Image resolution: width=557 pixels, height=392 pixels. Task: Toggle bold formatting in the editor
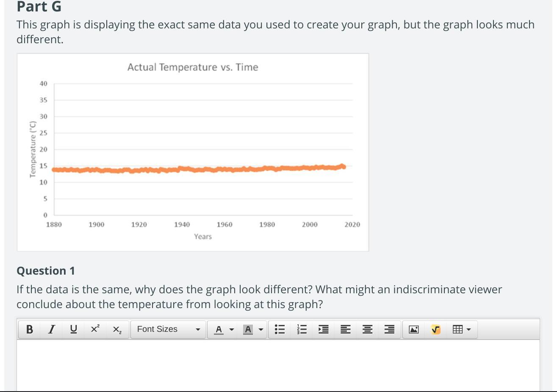pyautogui.click(x=30, y=329)
